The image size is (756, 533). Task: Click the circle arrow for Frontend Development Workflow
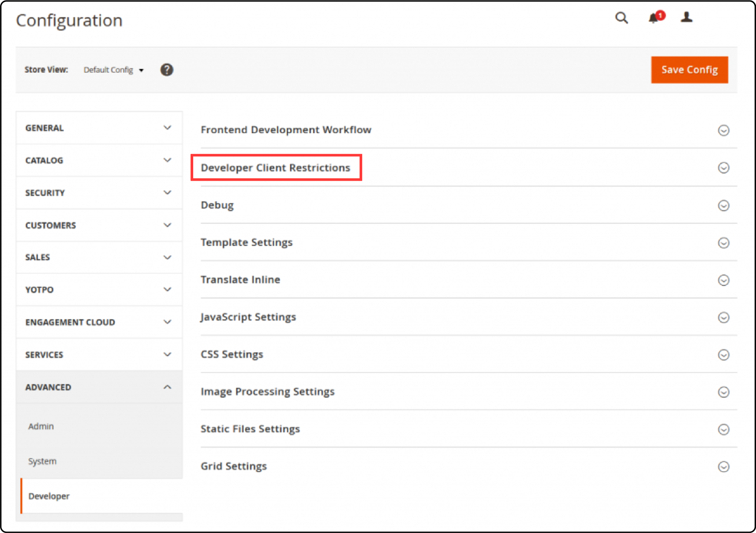click(x=723, y=130)
